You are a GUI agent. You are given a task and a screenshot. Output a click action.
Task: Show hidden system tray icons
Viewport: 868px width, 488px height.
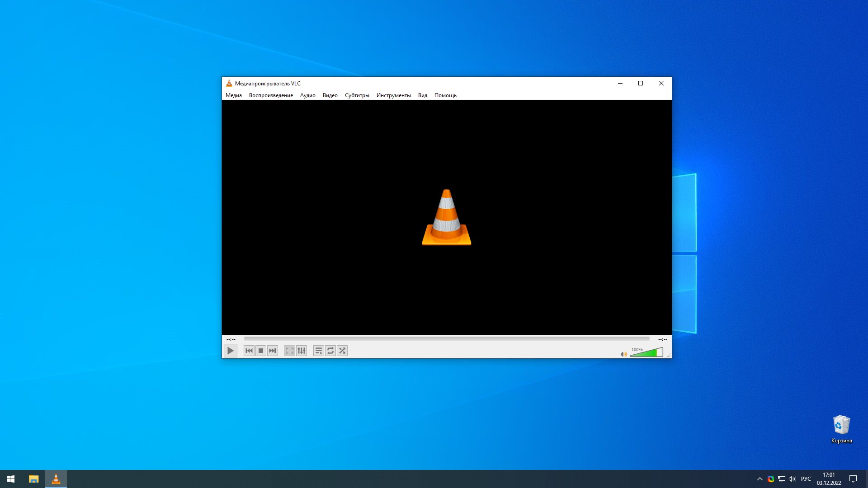[x=760, y=479]
